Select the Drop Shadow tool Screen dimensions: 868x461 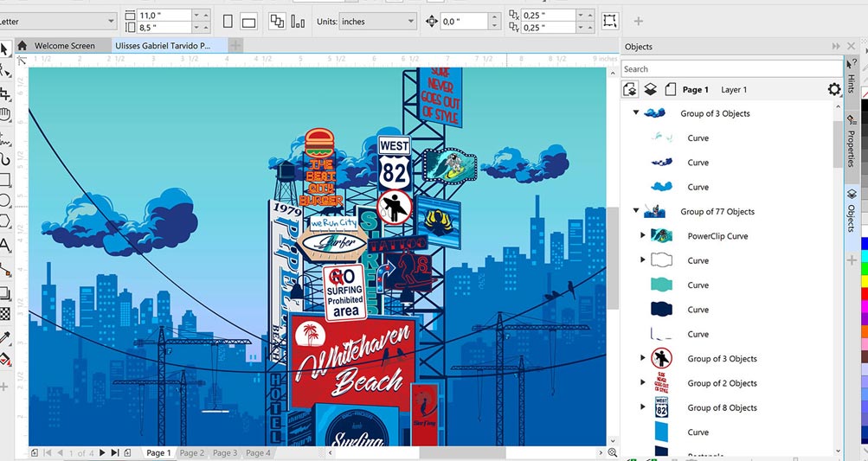pyautogui.click(x=5, y=292)
